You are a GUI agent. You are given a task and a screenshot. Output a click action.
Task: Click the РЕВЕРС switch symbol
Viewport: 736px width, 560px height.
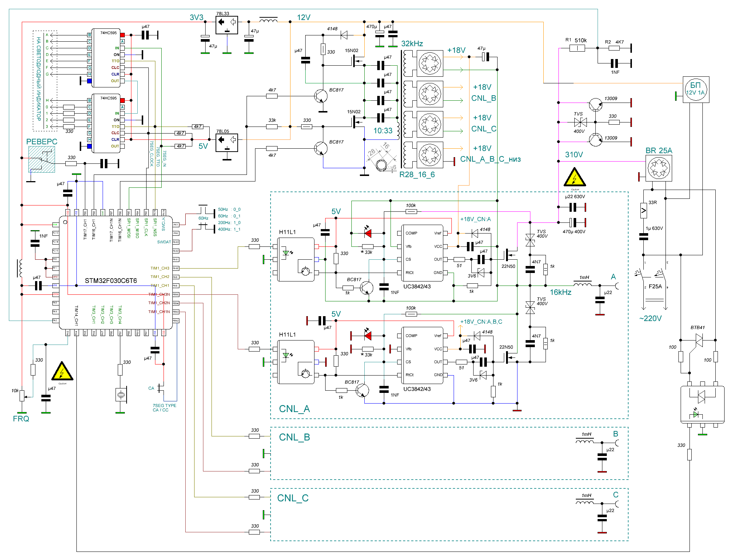(42, 159)
